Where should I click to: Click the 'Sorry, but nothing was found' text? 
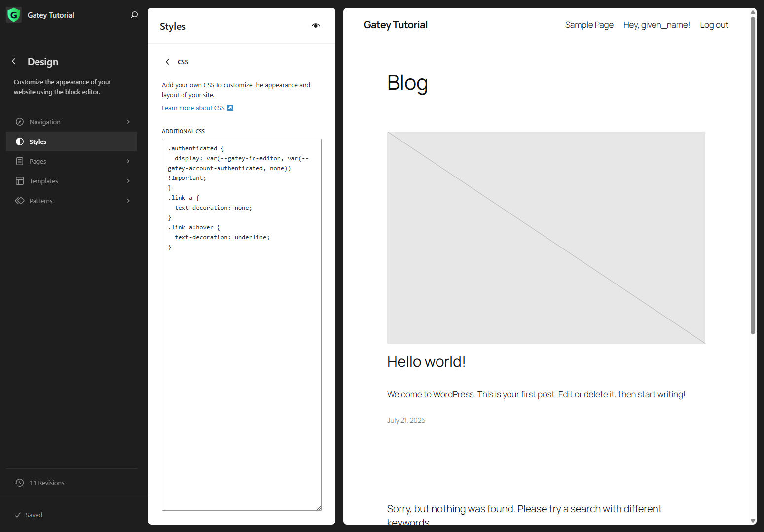coord(524,515)
